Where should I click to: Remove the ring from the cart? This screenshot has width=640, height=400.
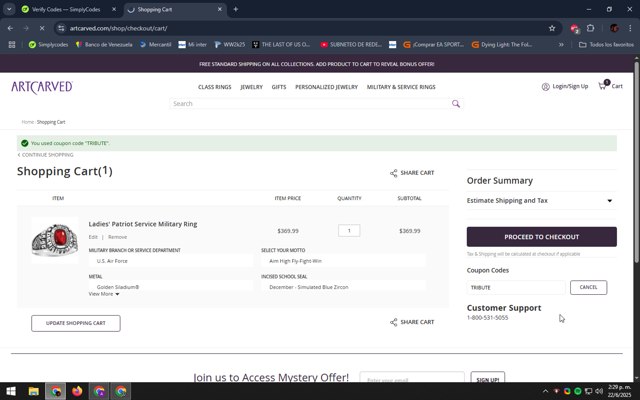[118, 237]
